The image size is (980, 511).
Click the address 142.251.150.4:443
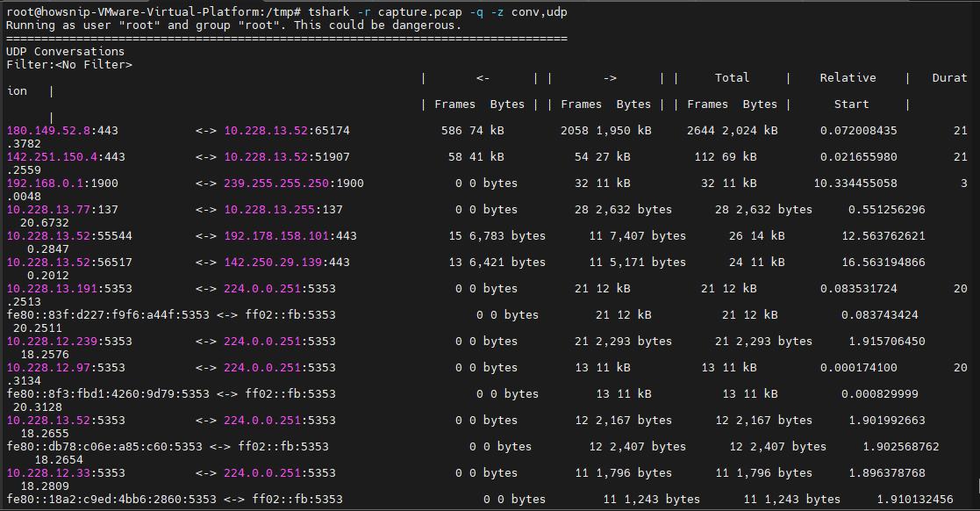coord(66,157)
